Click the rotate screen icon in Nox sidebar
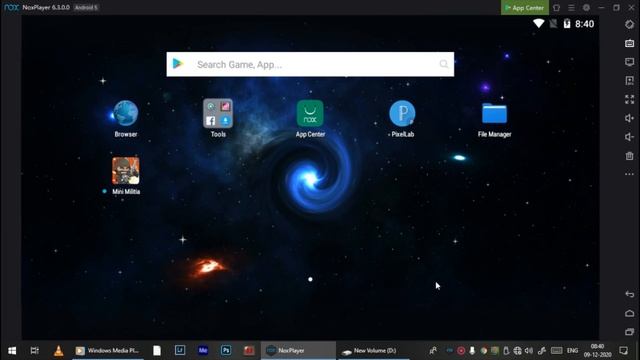Viewport: 640px width, 360px height. click(x=629, y=24)
